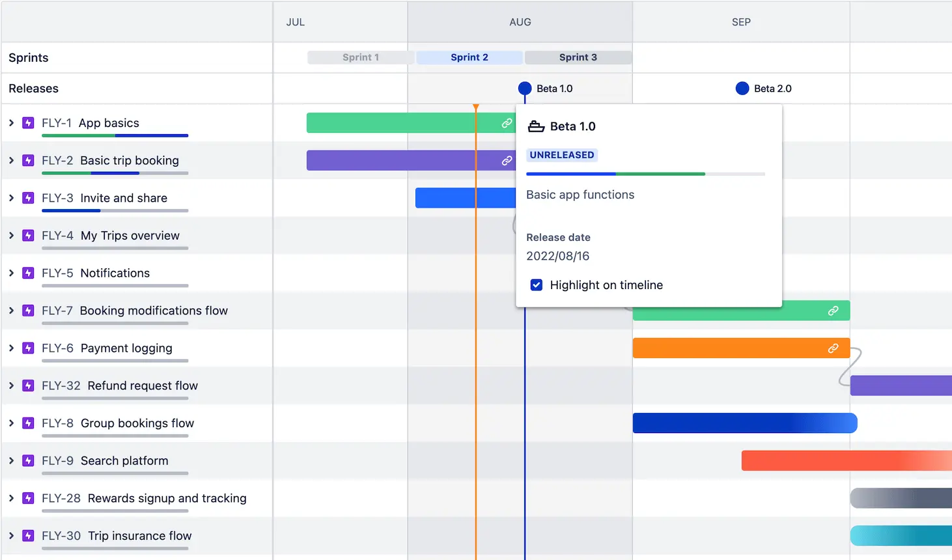This screenshot has width=952, height=560.
Task: Click the epic icon beside FLY-32 Refund request flow
Action: tap(28, 385)
